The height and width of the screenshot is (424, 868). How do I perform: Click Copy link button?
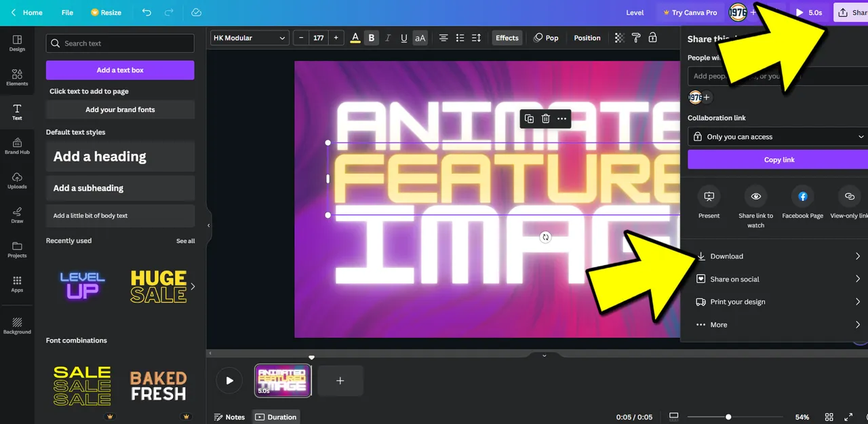[x=778, y=159]
